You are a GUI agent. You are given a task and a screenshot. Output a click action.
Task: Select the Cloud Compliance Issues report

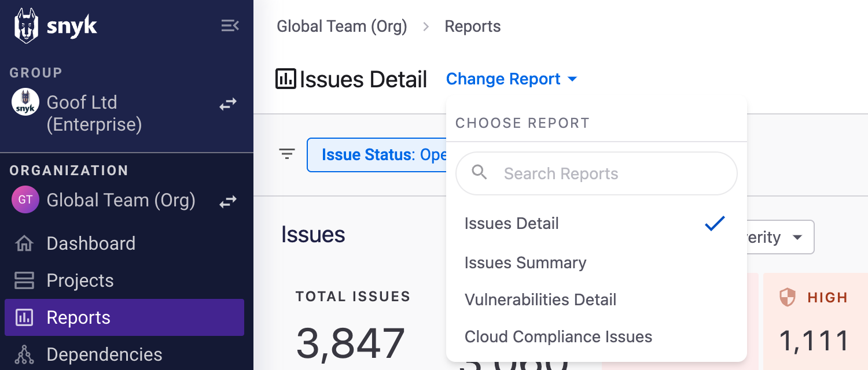(597, 337)
